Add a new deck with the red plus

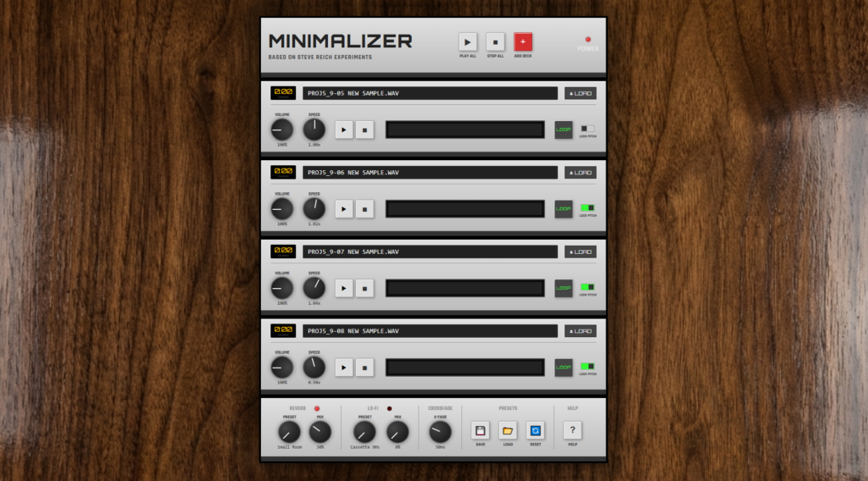point(523,41)
